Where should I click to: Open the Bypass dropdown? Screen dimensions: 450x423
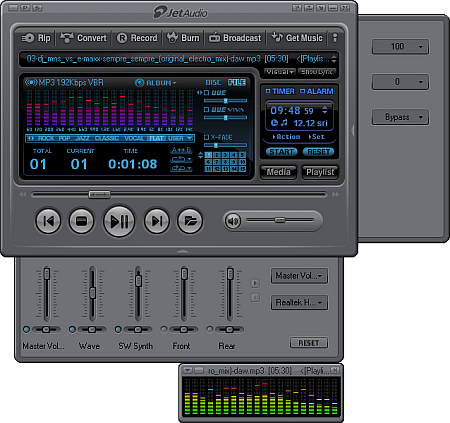(400, 117)
